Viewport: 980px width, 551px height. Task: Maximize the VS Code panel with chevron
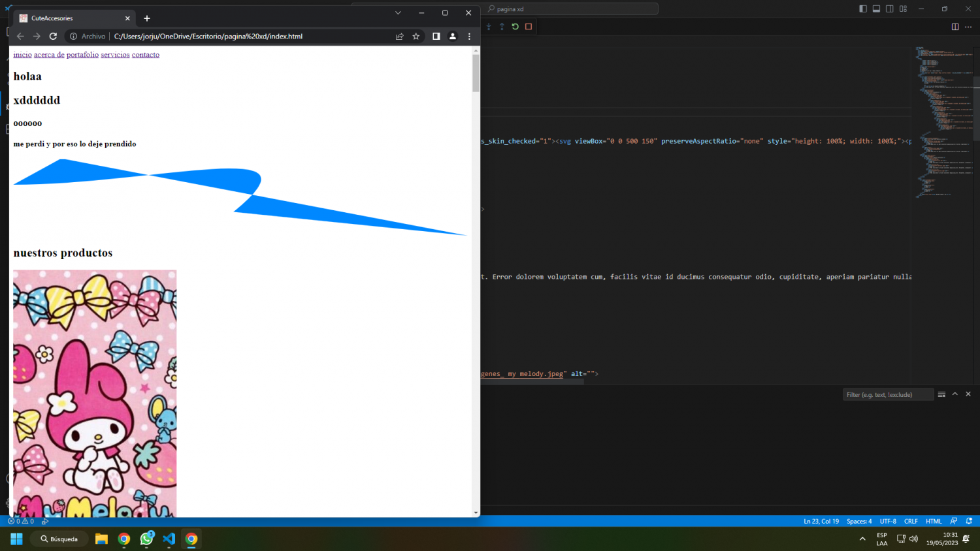pyautogui.click(x=955, y=394)
